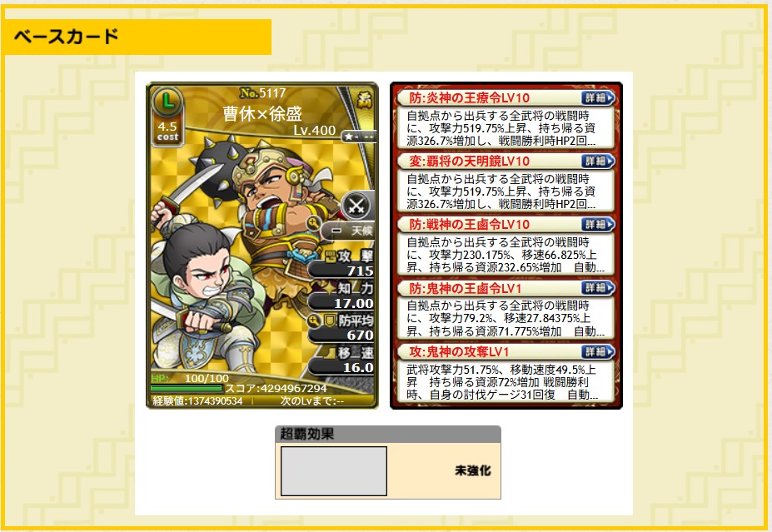Screen dimensions: 772x532
Task: Click the L rarity badge on the card
Action: click(x=167, y=102)
